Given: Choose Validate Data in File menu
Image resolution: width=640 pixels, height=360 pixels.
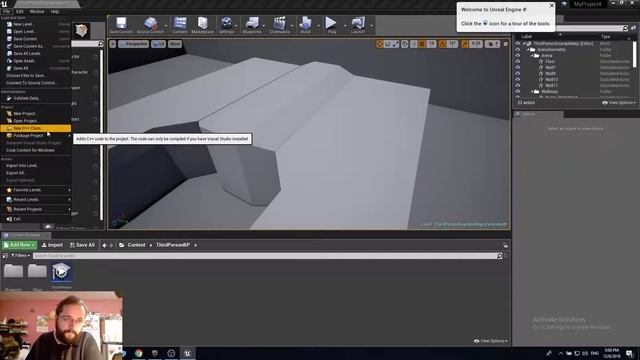Looking at the screenshot, I should pyautogui.click(x=36, y=98).
